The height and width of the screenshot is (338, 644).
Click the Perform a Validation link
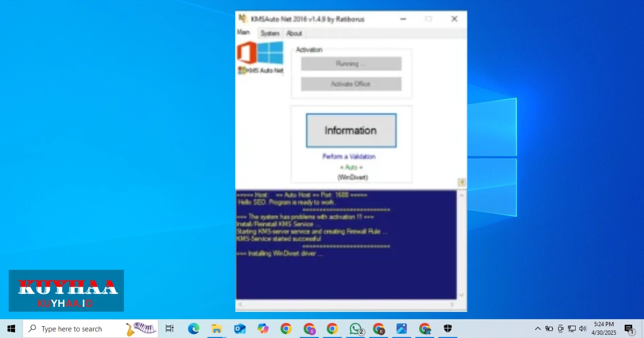(x=349, y=157)
